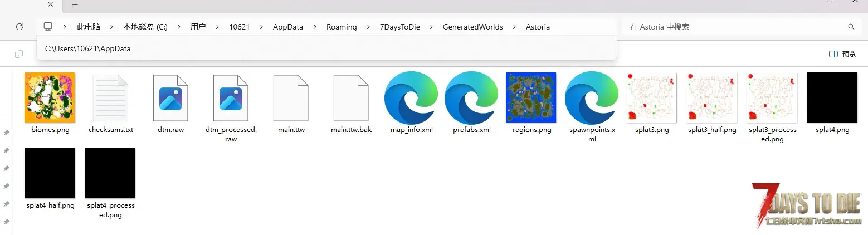Select the black splat4.png thumbnail
868x235 pixels.
(x=832, y=97)
